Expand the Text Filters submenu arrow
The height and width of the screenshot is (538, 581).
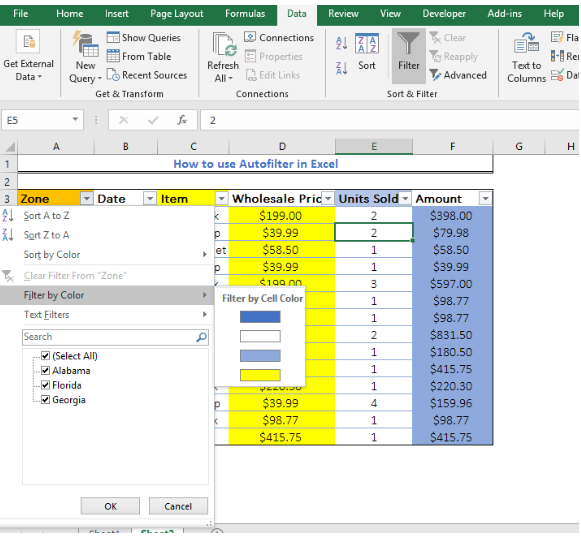tap(205, 315)
